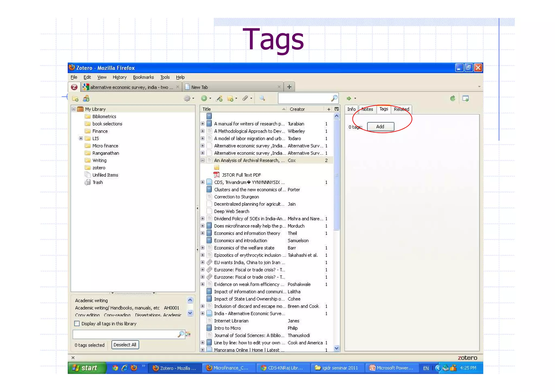
Task: Open the column picker icon in list header
Action: 337,109
